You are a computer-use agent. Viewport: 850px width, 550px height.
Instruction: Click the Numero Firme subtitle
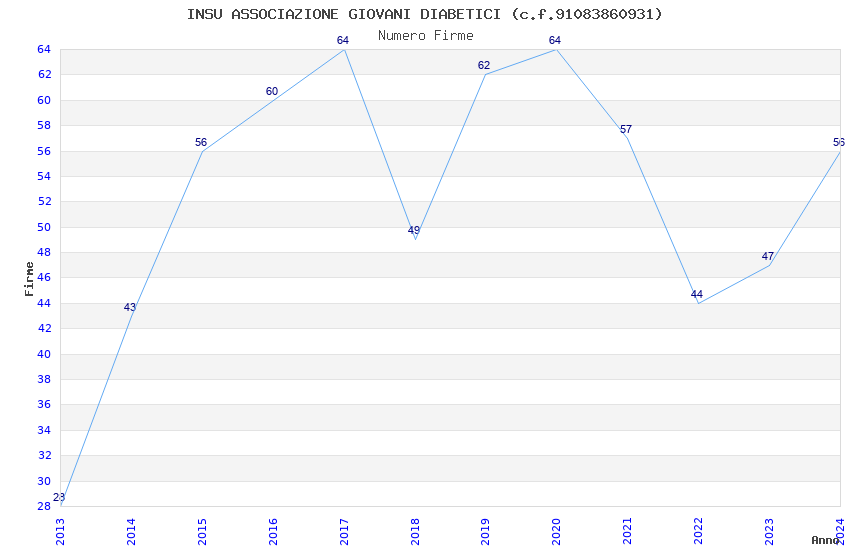coord(426,36)
